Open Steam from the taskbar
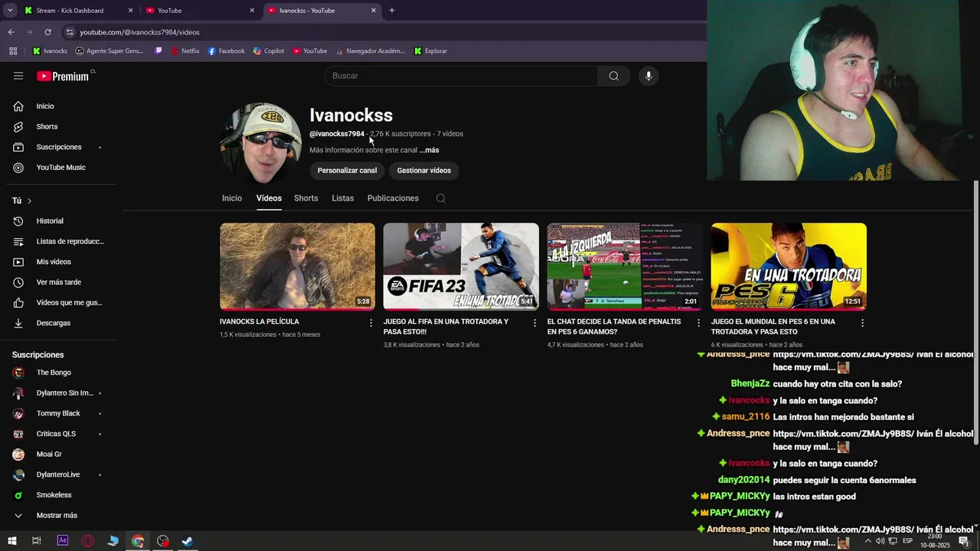 187,541
